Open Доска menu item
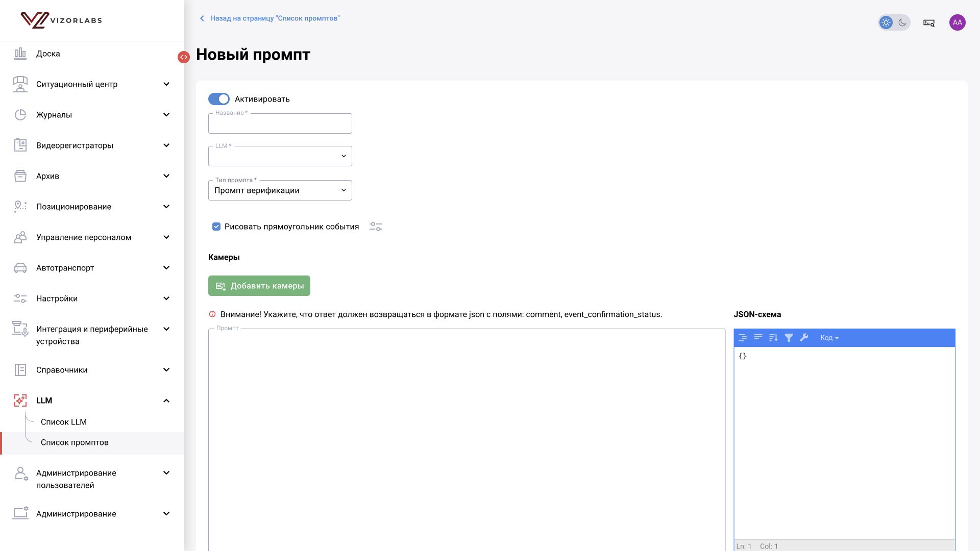 pyautogui.click(x=48, y=54)
